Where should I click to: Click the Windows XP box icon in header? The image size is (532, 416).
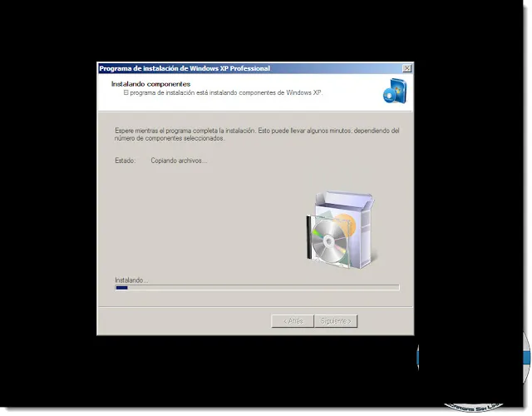pyautogui.click(x=395, y=91)
